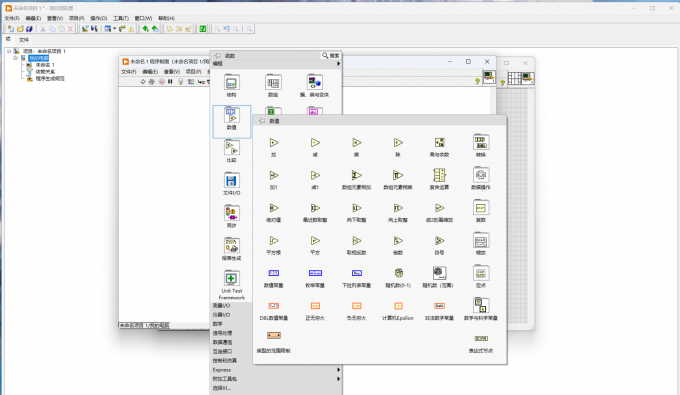This screenshot has height=395, width=680.
Task: Choose 数组元素相加 add array elements
Action: click(x=356, y=175)
